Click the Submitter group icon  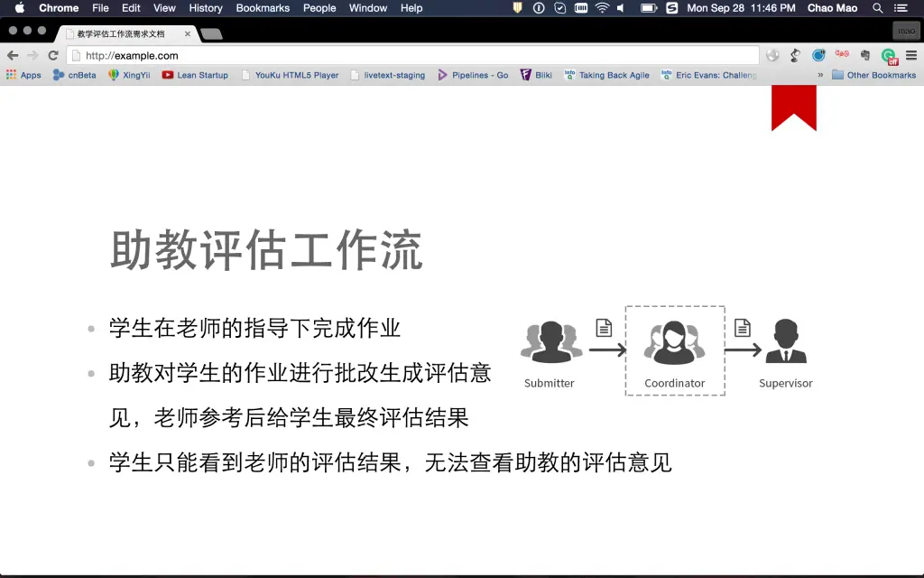tap(550, 342)
